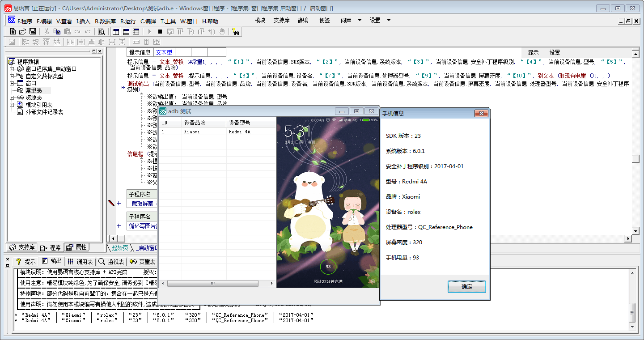The width and height of the screenshot is (644, 340).
Task: Click the 设备型号 column header
Action: [251, 123]
